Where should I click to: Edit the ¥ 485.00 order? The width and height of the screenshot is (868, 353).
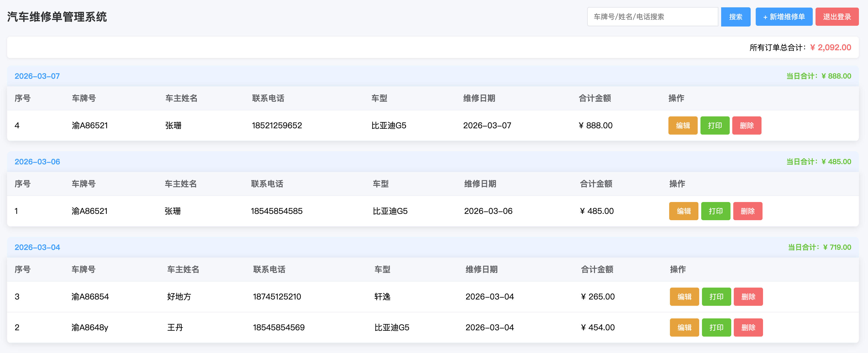tap(684, 211)
